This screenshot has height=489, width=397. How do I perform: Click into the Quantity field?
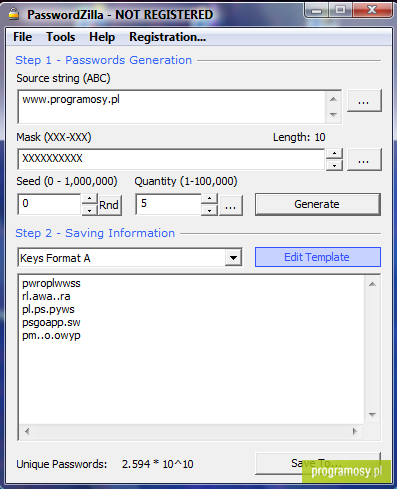[x=168, y=204]
